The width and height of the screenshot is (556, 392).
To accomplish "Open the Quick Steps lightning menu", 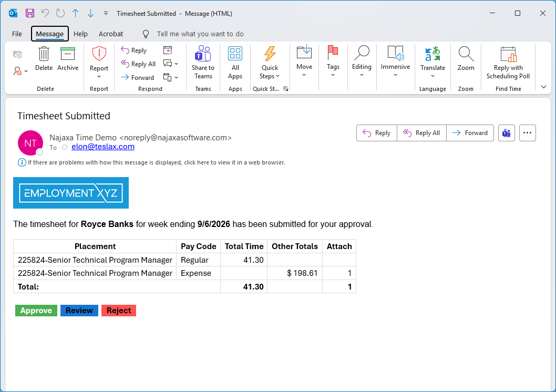I will coord(270,63).
